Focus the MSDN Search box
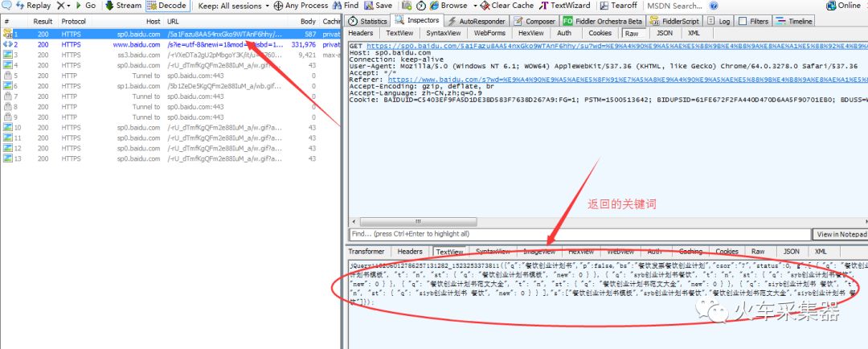Screen dimensions: 868x349 (675, 6)
